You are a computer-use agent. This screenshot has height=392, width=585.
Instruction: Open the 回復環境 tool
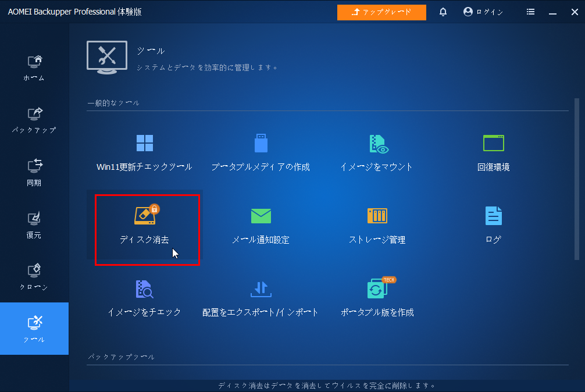pyautogui.click(x=493, y=153)
